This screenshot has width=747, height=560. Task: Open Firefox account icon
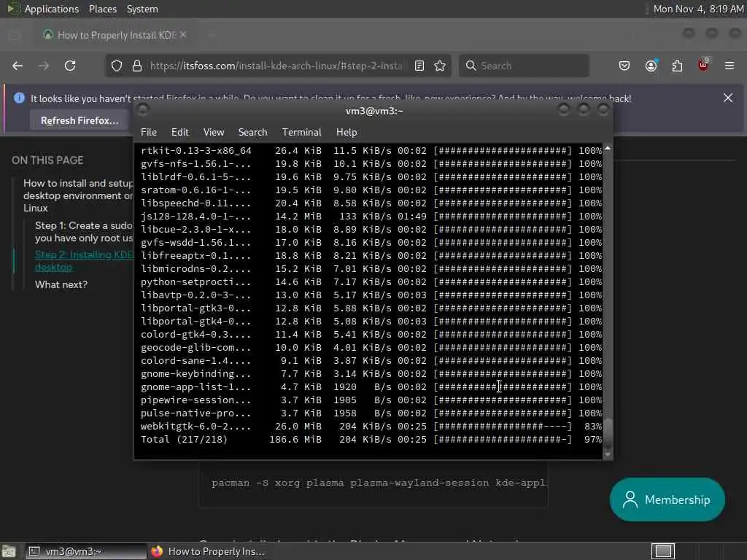tap(651, 66)
